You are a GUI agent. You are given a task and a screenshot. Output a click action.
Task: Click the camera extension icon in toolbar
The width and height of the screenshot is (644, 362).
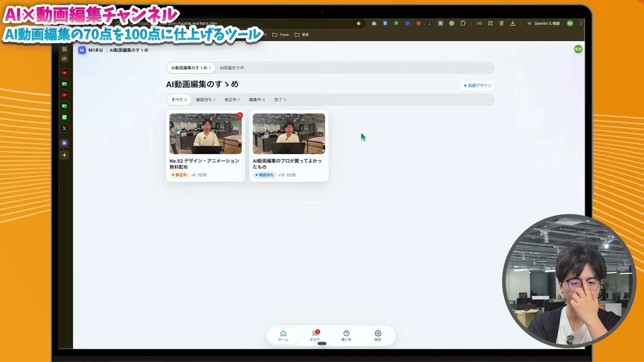(x=374, y=23)
